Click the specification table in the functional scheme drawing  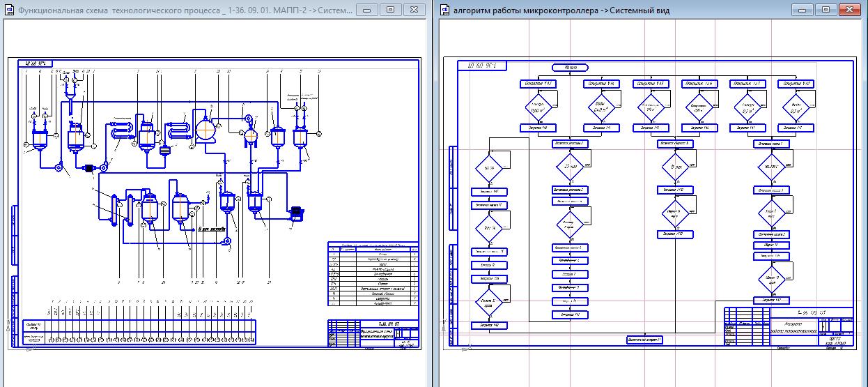coord(373,275)
